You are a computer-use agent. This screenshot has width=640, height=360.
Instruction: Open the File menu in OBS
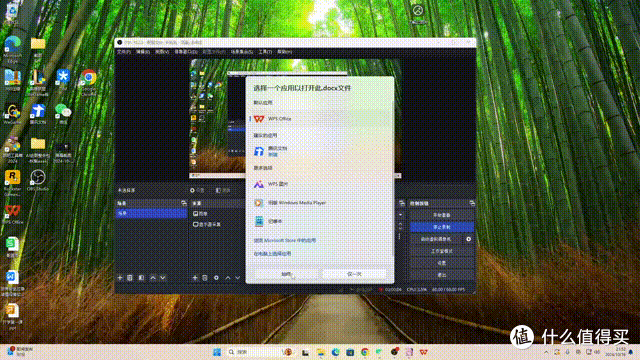click(124, 52)
